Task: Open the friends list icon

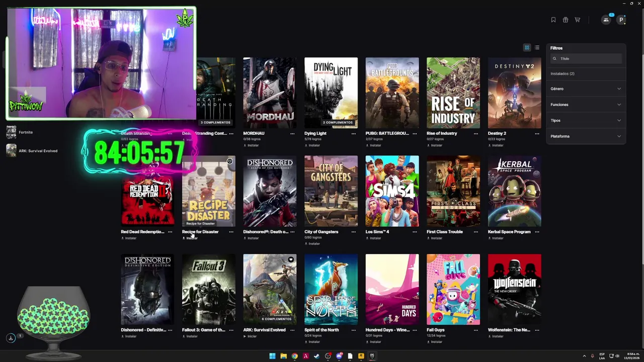Action: tap(606, 20)
